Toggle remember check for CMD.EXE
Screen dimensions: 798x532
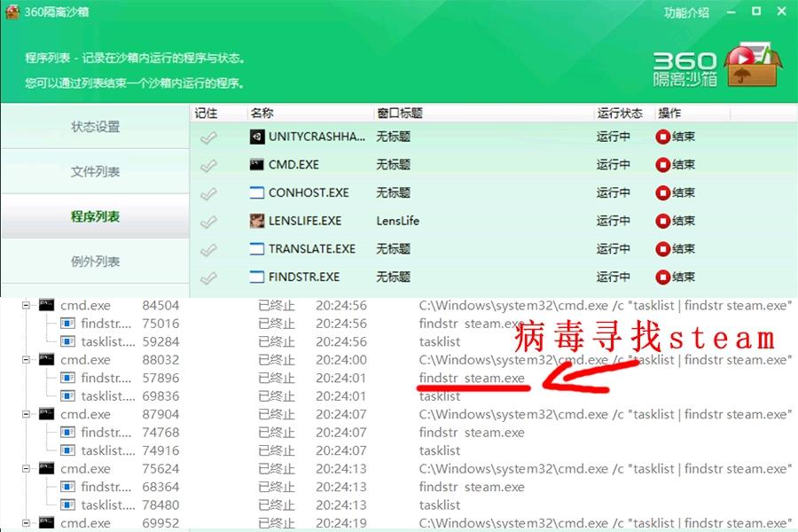click(208, 165)
